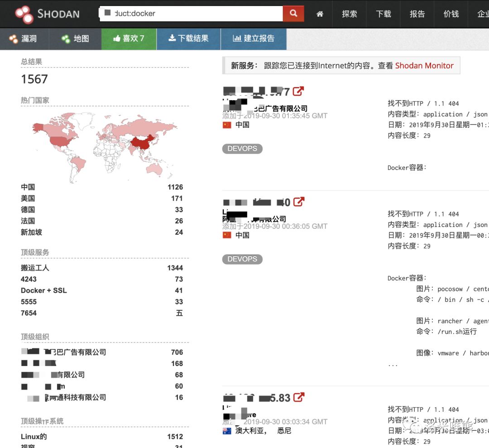Viewport: 489px width, 448px height.
Task: Open the 探索 menu item
Action: [x=349, y=14]
